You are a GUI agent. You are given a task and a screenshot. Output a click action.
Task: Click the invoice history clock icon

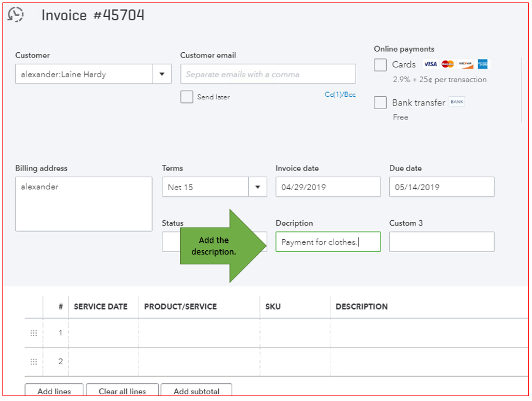click(x=15, y=15)
